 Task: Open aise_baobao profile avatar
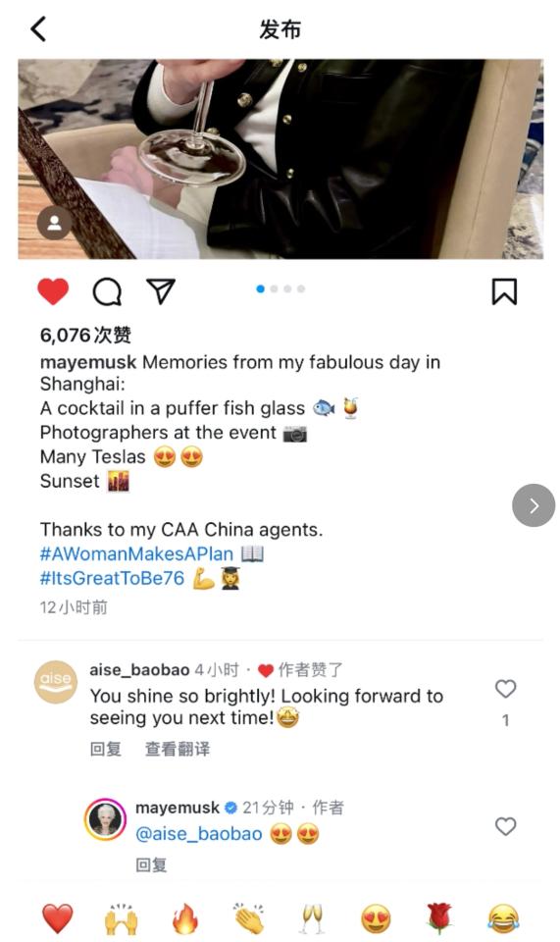coord(56,682)
